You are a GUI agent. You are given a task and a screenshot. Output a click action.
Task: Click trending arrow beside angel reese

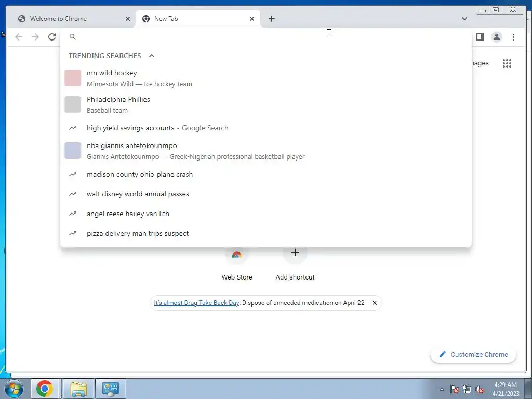coord(73,214)
